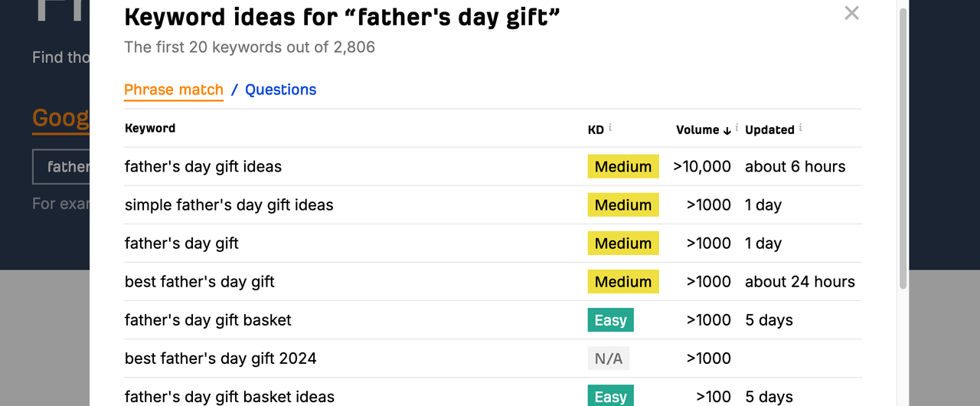The width and height of the screenshot is (980, 406).
Task: Click the Updated info icon
Action: tap(800, 128)
